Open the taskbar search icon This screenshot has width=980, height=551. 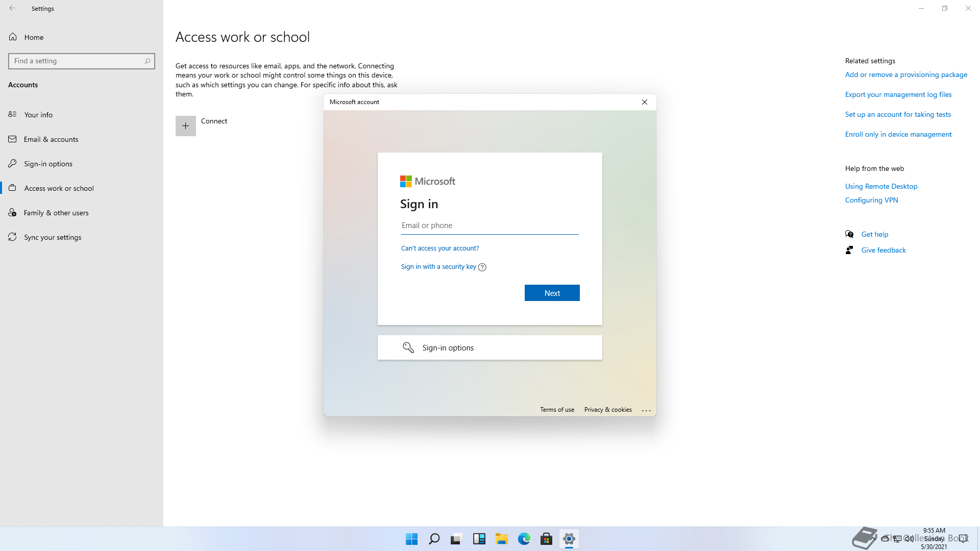tap(434, 539)
